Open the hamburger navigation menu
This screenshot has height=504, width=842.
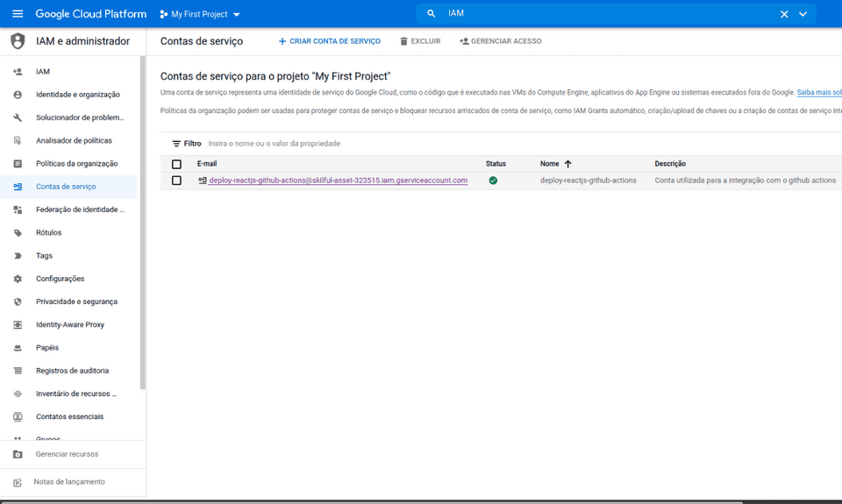click(x=18, y=14)
